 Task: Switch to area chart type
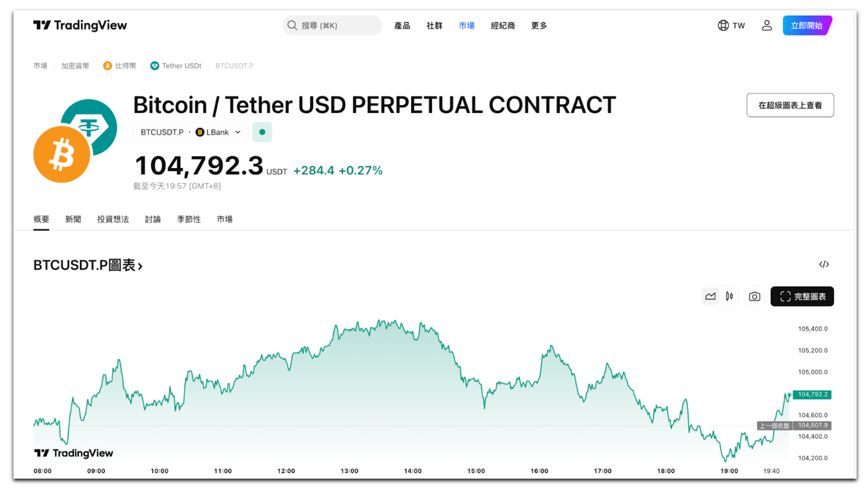710,297
